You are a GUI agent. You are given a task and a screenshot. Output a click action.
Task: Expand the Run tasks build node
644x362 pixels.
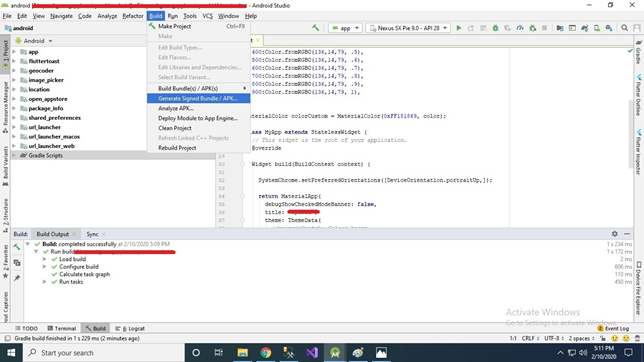44,282
